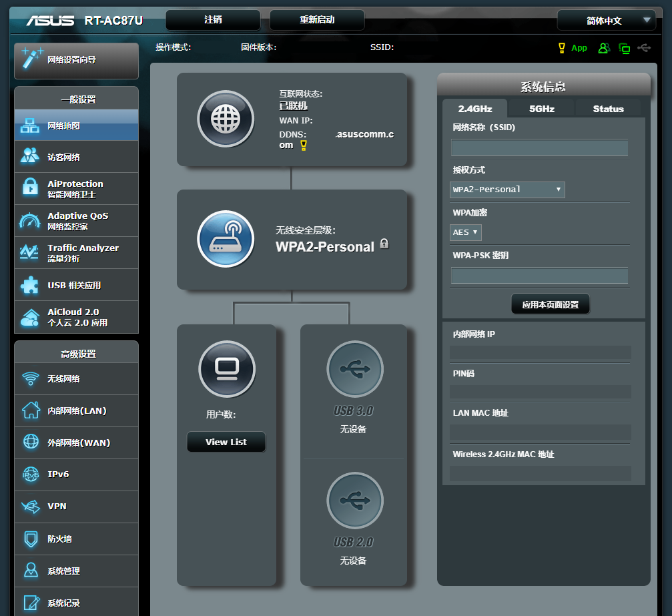Click the DDNS yellow hint bulb icon
The height and width of the screenshot is (616, 672).
pos(304,145)
